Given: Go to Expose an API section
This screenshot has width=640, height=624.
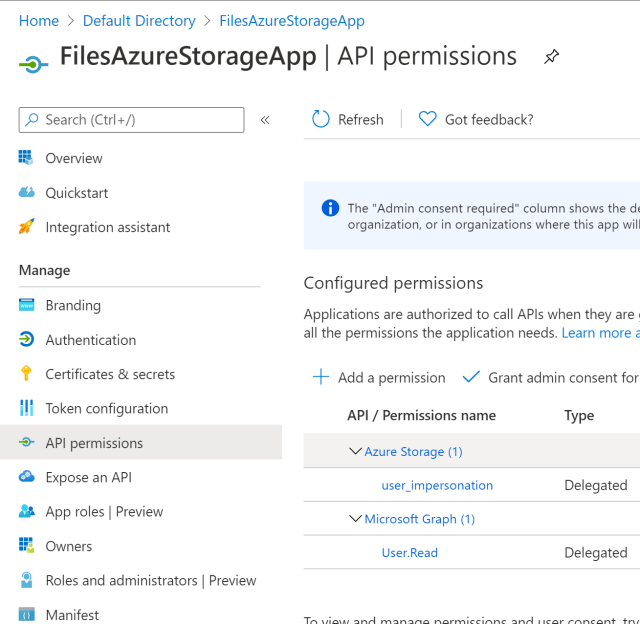Looking at the screenshot, I should [x=88, y=477].
